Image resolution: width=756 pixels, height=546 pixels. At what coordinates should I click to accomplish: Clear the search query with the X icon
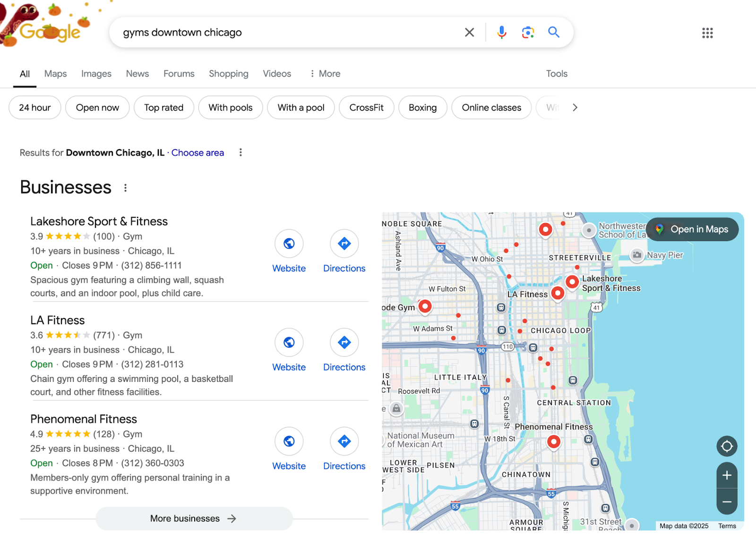click(469, 32)
